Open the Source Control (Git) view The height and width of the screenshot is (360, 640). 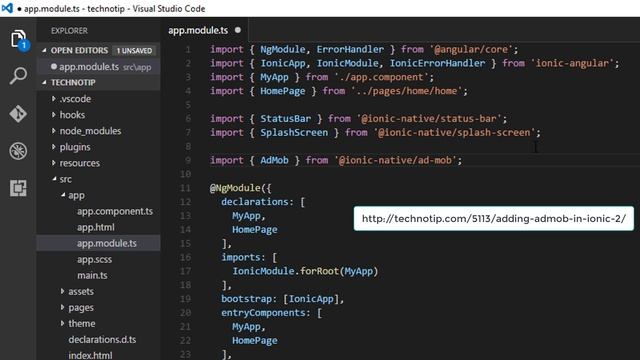[x=18, y=113]
